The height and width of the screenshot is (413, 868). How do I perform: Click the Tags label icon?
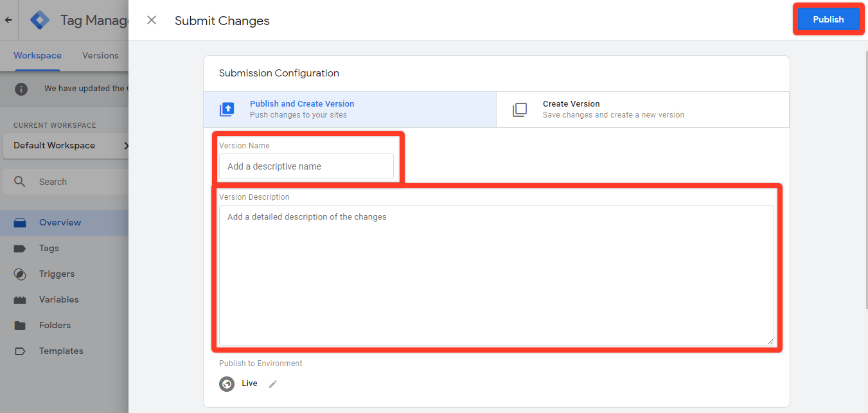coord(20,249)
